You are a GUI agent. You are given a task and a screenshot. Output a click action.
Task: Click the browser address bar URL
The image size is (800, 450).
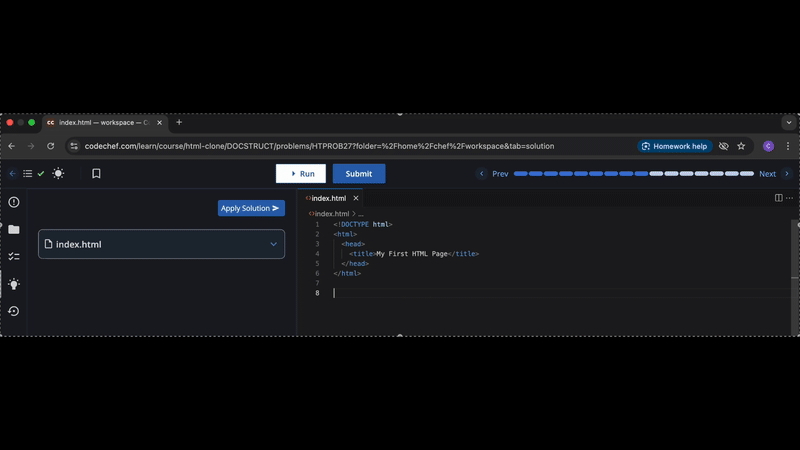coord(319,146)
